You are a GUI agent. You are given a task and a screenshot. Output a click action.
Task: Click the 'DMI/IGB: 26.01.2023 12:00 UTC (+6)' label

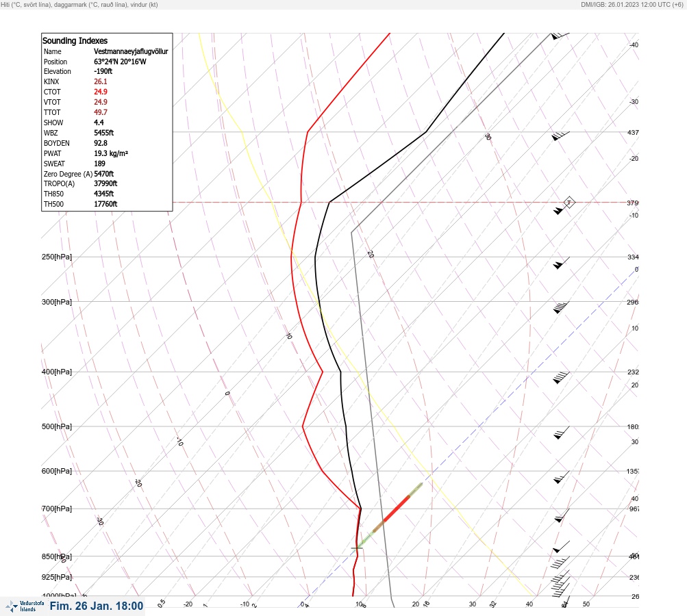632,4
